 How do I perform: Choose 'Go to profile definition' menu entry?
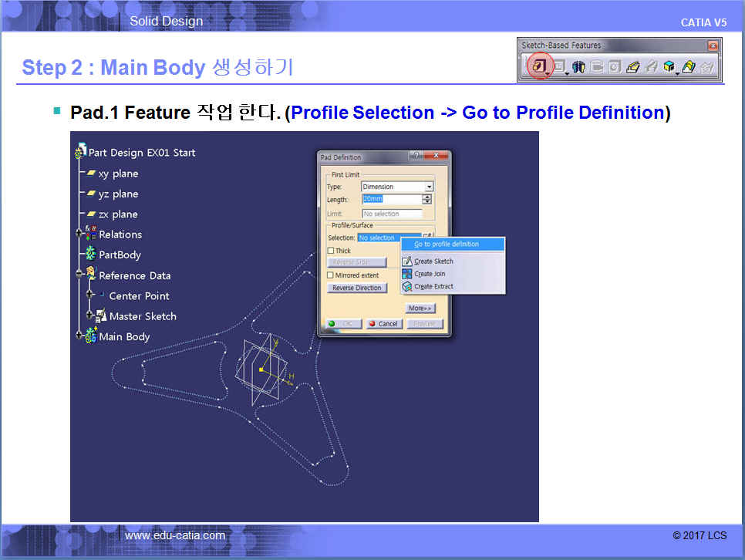(453, 244)
